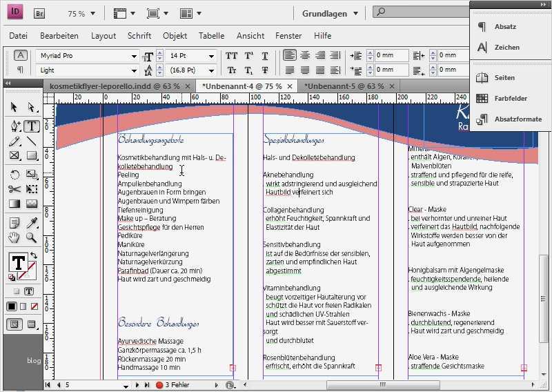This screenshot has width=552, height=392.
Task: Open the 14 Pt font size dropdown
Action: click(x=211, y=57)
